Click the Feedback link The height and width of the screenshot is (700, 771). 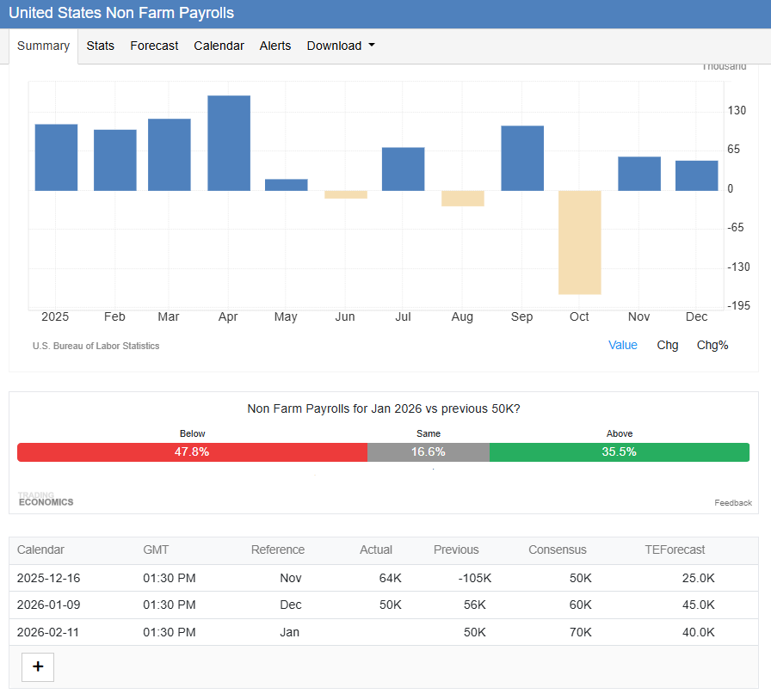tap(732, 503)
